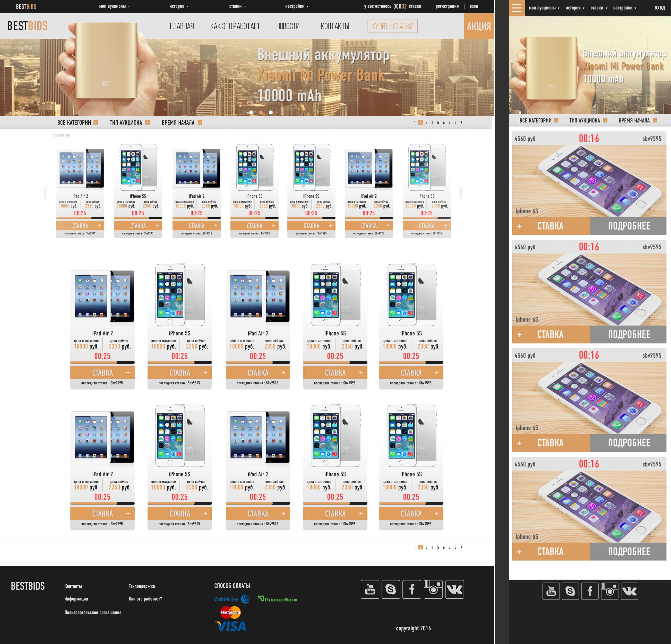The image size is (671, 644).
Task: Click left carousel arrow in top products
Action: point(45,193)
